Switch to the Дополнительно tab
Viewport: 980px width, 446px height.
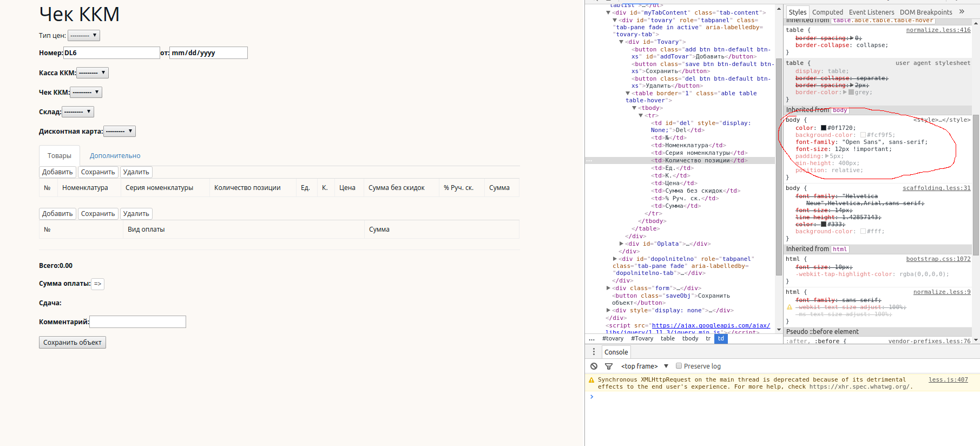point(115,155)
